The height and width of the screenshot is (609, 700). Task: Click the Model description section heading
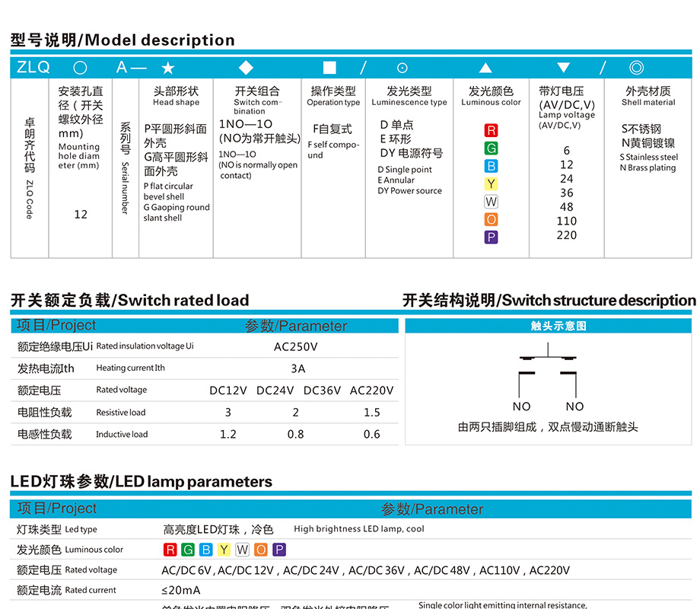[x=123, y=40]
